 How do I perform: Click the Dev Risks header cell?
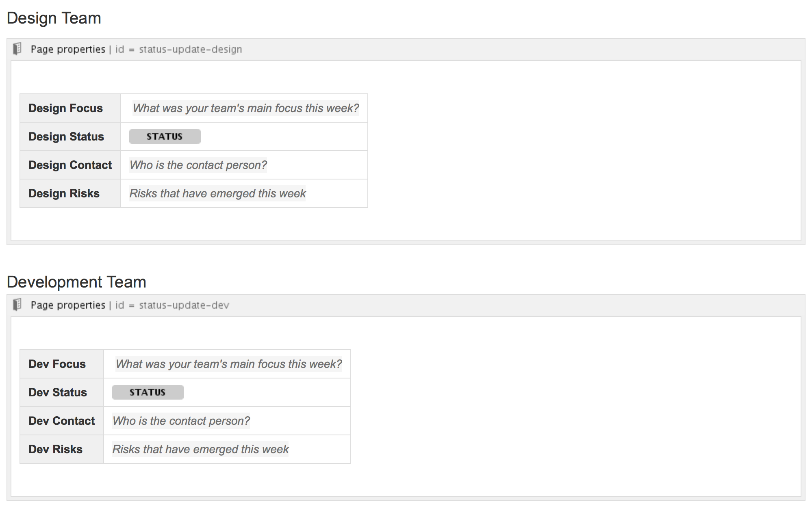pos(62,449)
